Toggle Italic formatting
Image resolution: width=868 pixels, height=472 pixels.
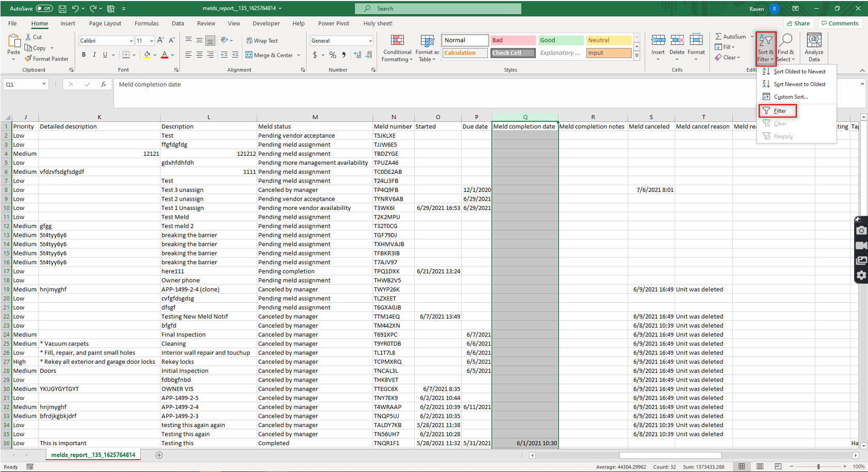(x=94, y=55)
